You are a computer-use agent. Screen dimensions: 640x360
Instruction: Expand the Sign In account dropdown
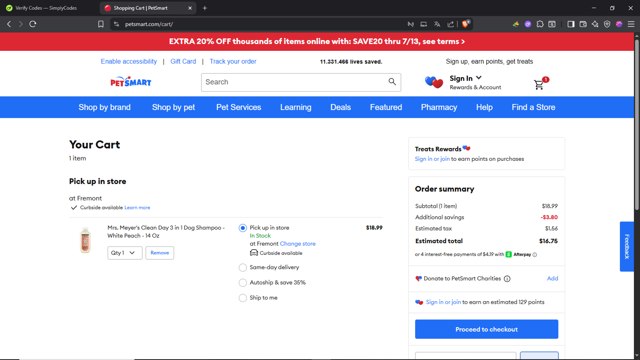[466, 78]
